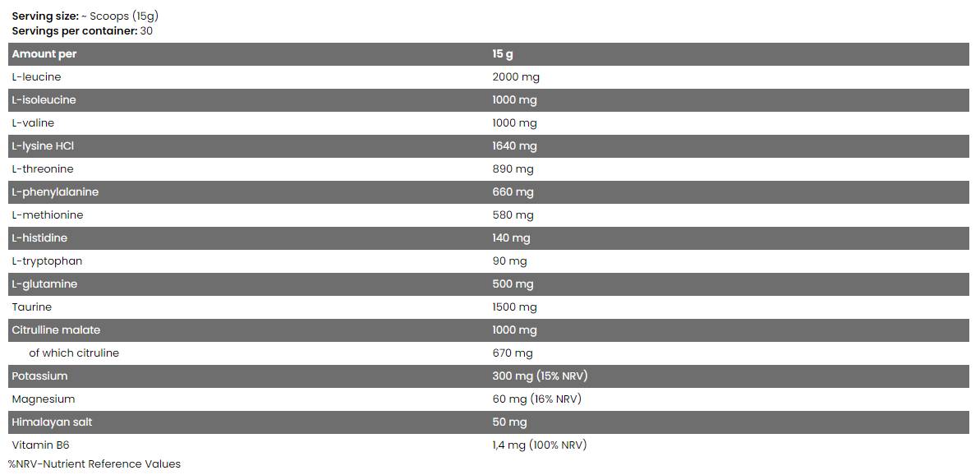Click the L-methionine ingredient name
Viewport: 980px width, 475px height.
point(48,215)
